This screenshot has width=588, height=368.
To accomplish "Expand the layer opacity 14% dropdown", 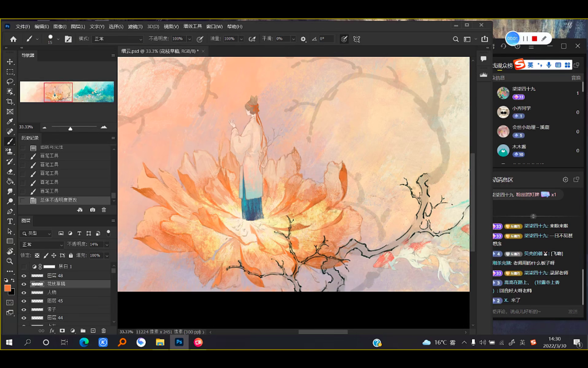I will (107, 244).
